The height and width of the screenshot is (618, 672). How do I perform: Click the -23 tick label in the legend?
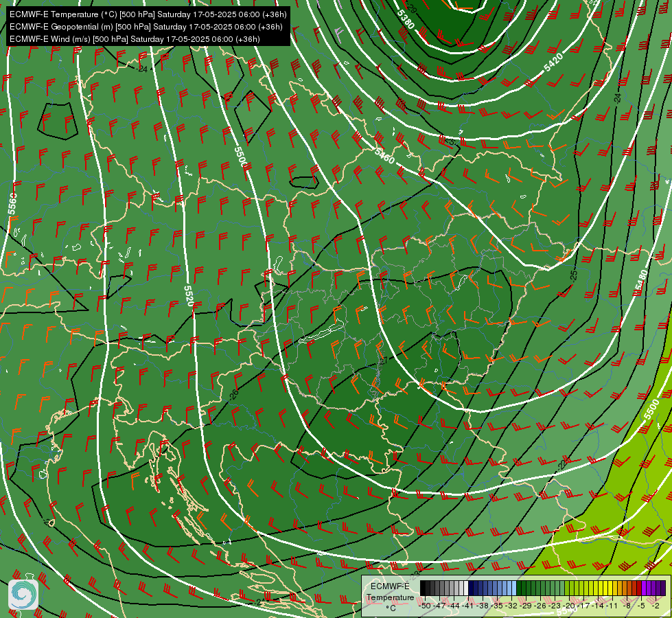(555, 606)
